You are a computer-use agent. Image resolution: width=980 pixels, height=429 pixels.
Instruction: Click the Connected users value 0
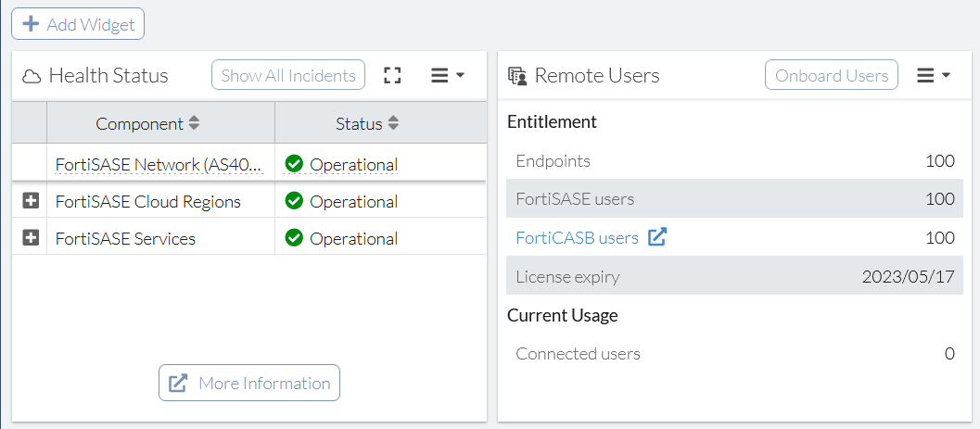949,354
